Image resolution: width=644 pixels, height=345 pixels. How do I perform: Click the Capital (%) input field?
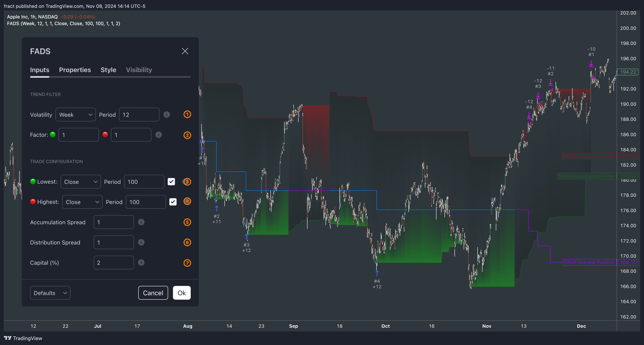point(114,263)
